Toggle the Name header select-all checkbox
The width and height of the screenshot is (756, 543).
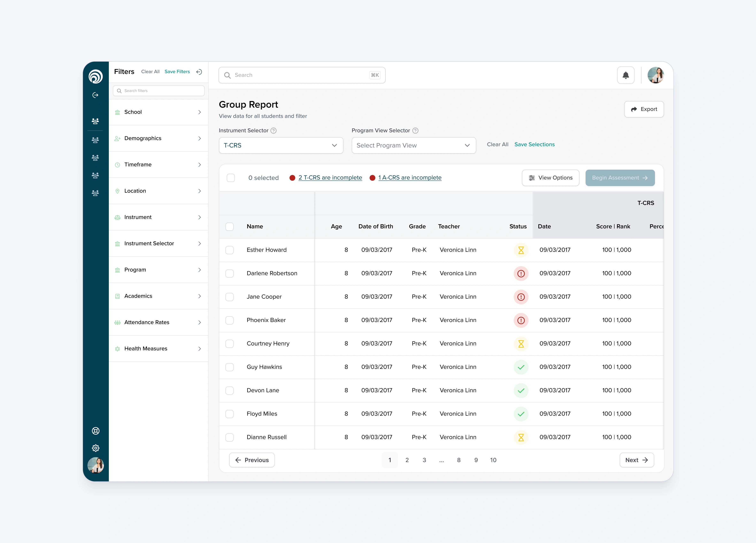230,227
